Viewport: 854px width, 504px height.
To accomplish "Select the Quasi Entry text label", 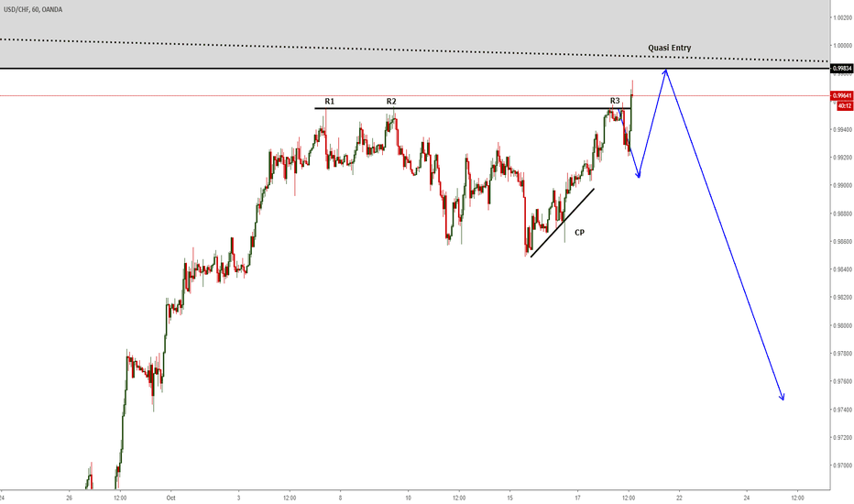I will tap(670, 48).
